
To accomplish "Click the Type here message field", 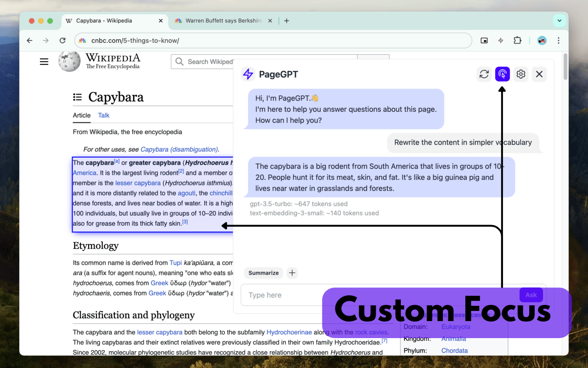I will pos(285,295).
